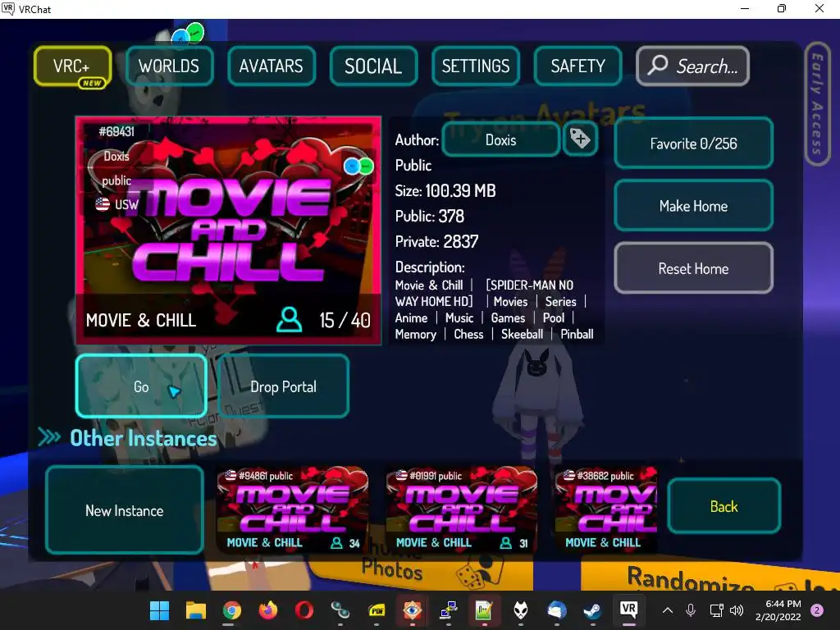
Task: Open the clock showing 6:44 PM
Action: point(778,610)
